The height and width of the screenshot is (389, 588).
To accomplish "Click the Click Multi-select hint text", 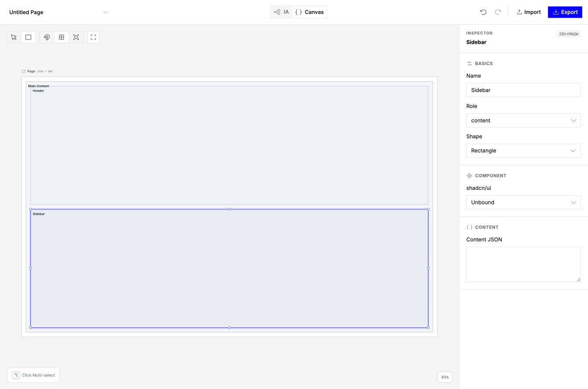I will click(x=38, y=375).
